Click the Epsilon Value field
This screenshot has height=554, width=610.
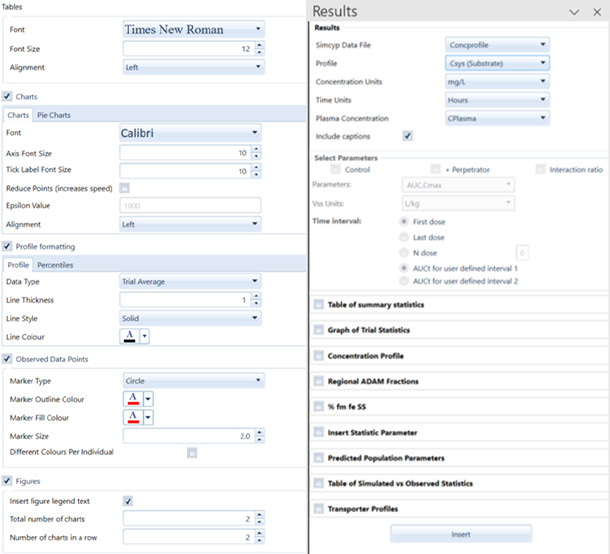(190, 205)
